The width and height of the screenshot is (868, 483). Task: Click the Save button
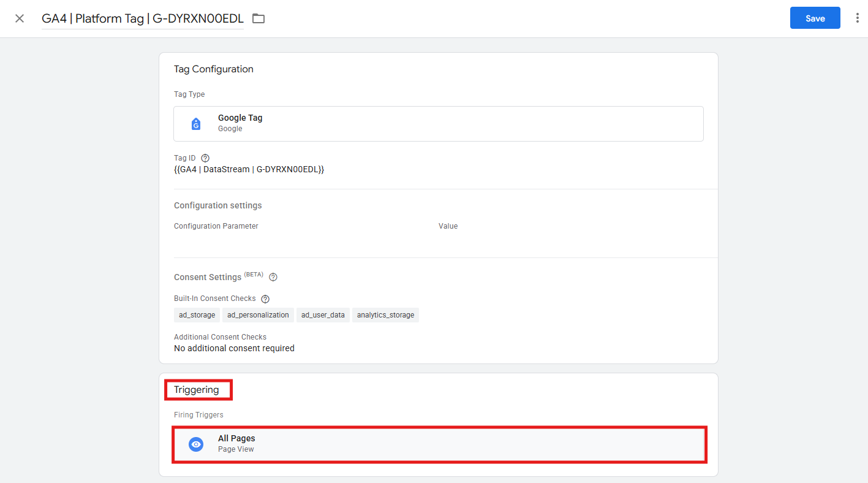point(815,18)
